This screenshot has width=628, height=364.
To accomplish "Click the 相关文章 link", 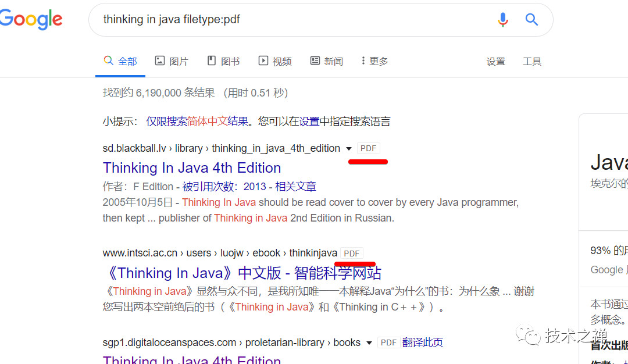I will click(295, 186).
